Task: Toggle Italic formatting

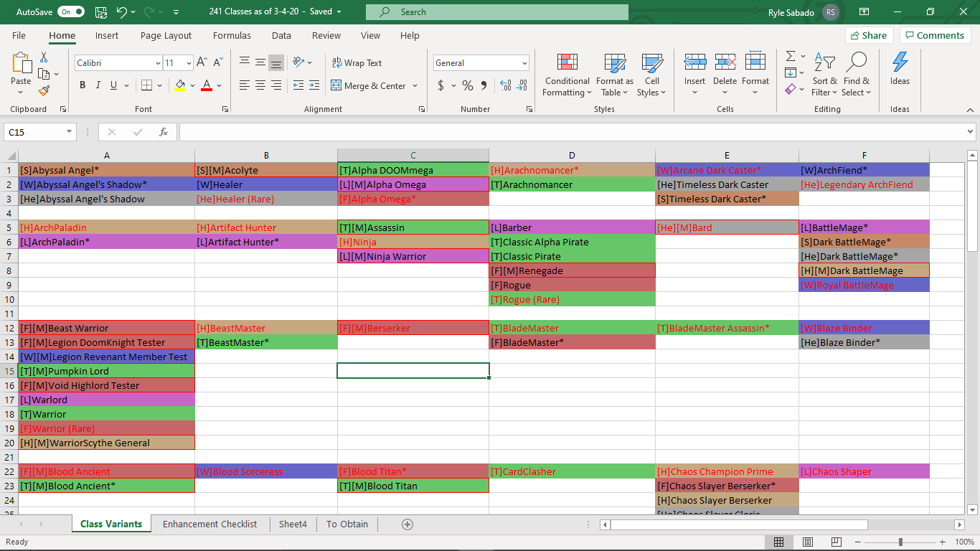Action: pos(98,85)
